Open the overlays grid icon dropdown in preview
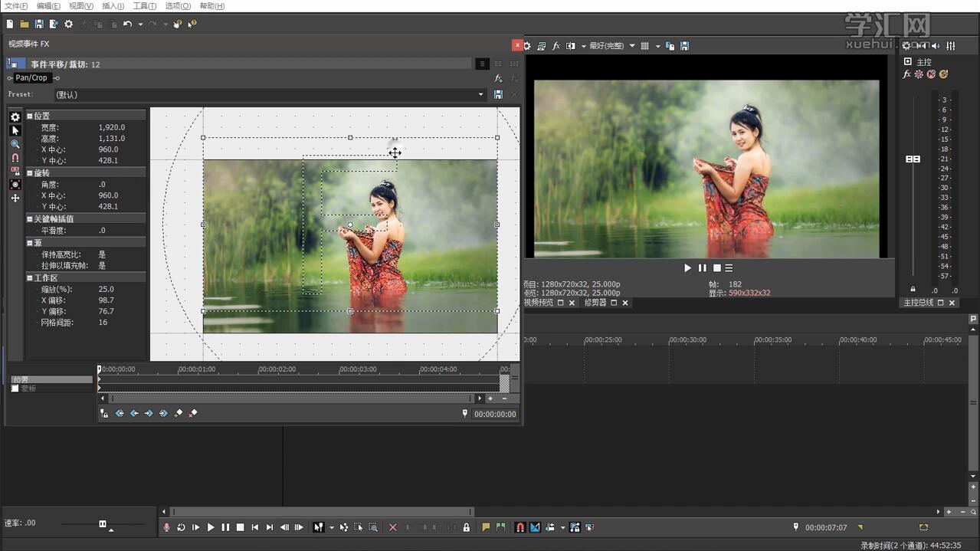 (x=657, y=46)
